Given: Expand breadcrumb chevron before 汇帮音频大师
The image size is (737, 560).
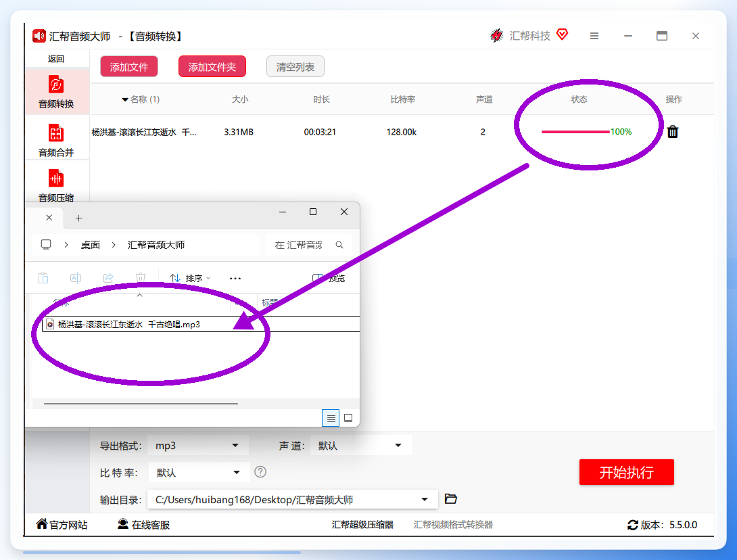Looking at the screenshot, I should click(x=114, y=245).
